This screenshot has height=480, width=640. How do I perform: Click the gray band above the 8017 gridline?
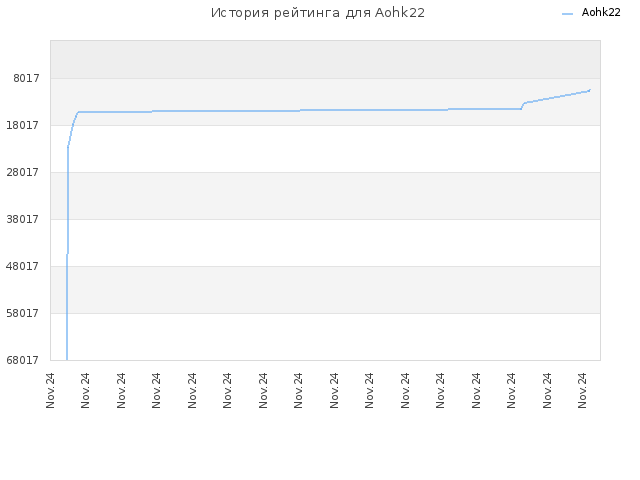(325, 59)
